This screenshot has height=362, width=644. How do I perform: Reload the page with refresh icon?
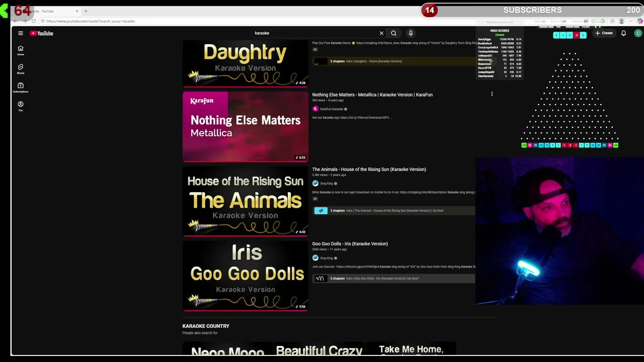tap(34, 21)
